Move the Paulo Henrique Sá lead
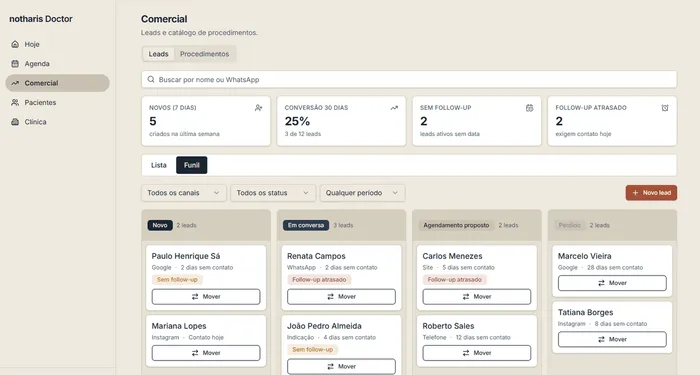This screenshot has height=375, width=700. coord(206,297)
